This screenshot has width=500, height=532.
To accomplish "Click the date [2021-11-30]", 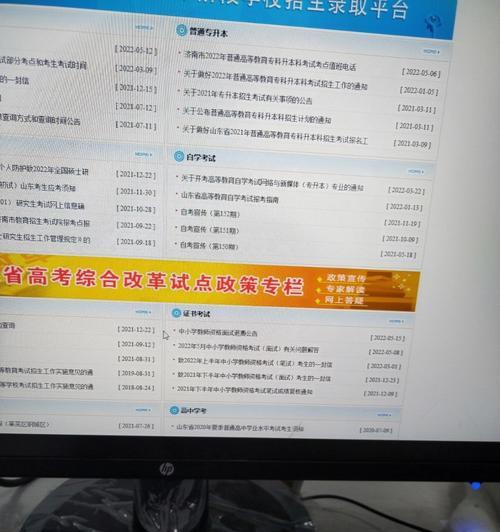I will coord(136,192).
